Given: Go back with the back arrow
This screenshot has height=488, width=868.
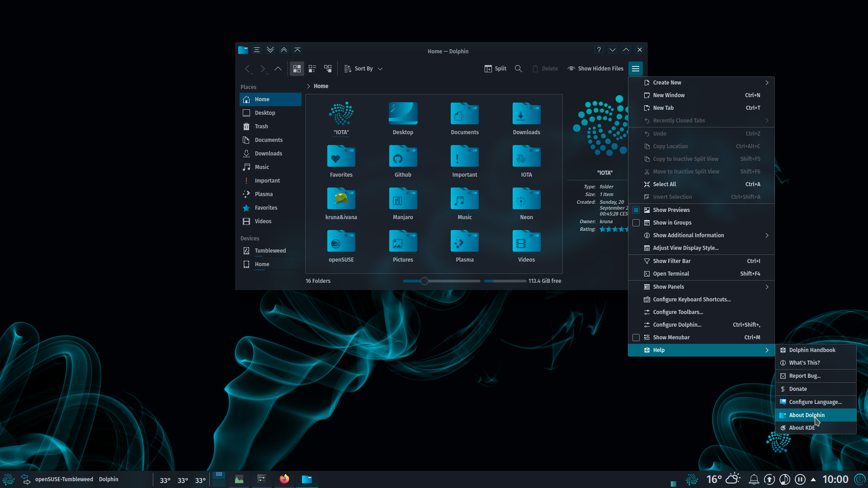Looking at the screenshot, I should [x=247, y=69].
